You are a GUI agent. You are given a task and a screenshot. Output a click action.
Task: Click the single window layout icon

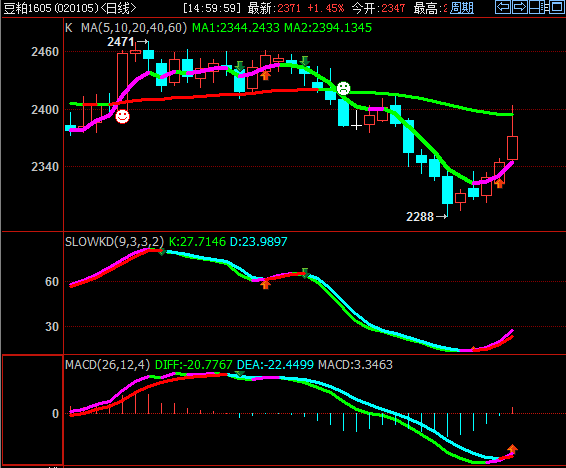[556, 7]
